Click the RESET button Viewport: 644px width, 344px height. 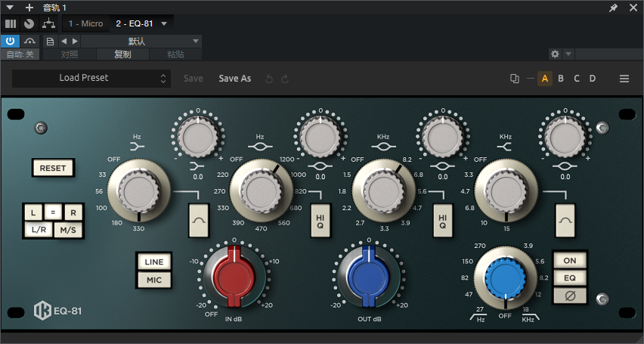click(x=53, y=168)
